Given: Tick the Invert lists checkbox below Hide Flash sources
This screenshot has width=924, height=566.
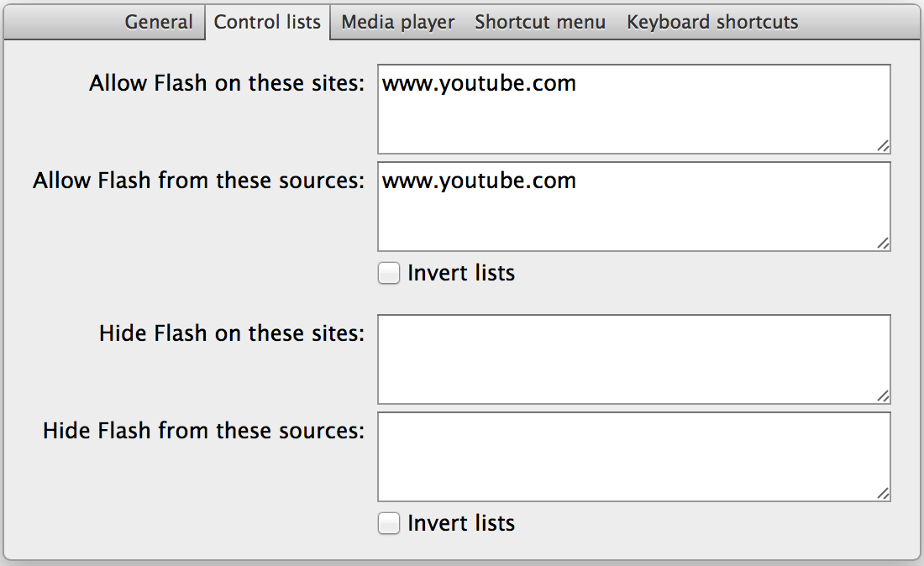Looking at the screenshot, I should point(389,523).
